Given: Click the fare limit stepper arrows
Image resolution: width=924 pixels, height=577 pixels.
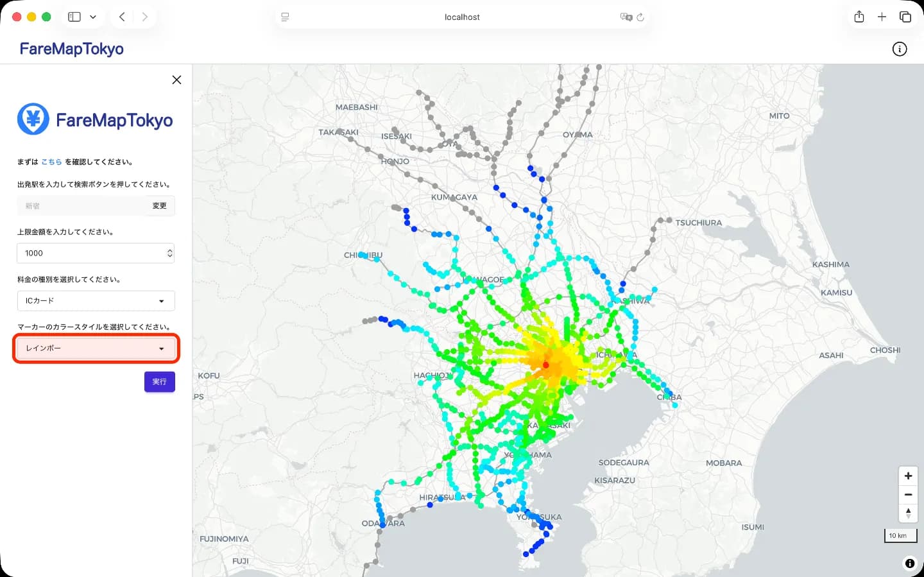Looking at the screenshot, I should (x=169, y=253).
